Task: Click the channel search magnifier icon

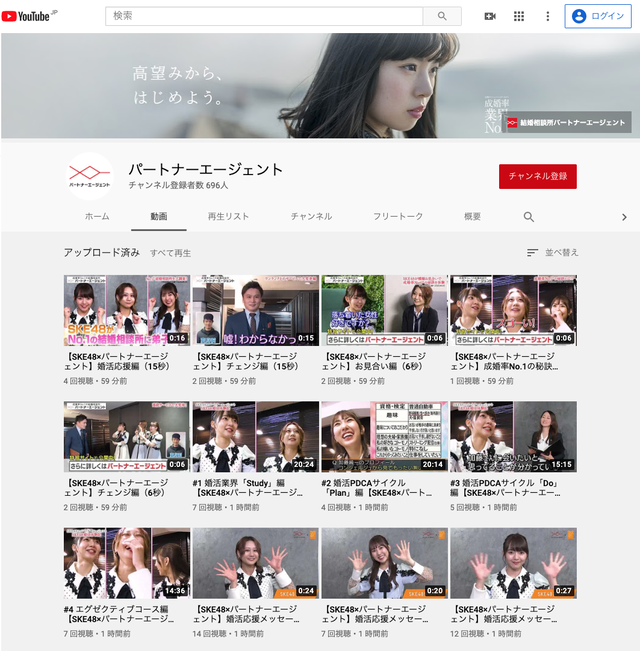Action: point(528,217)
